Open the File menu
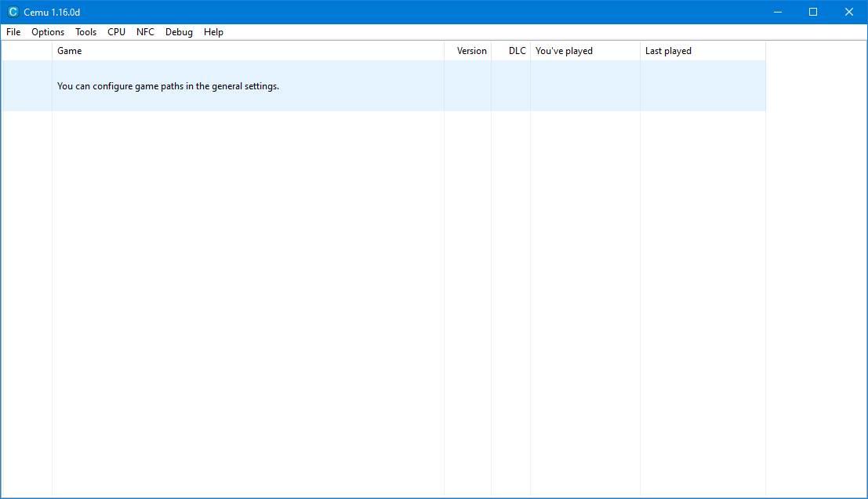The image size is (868, 499). click(x=13, y=32)
